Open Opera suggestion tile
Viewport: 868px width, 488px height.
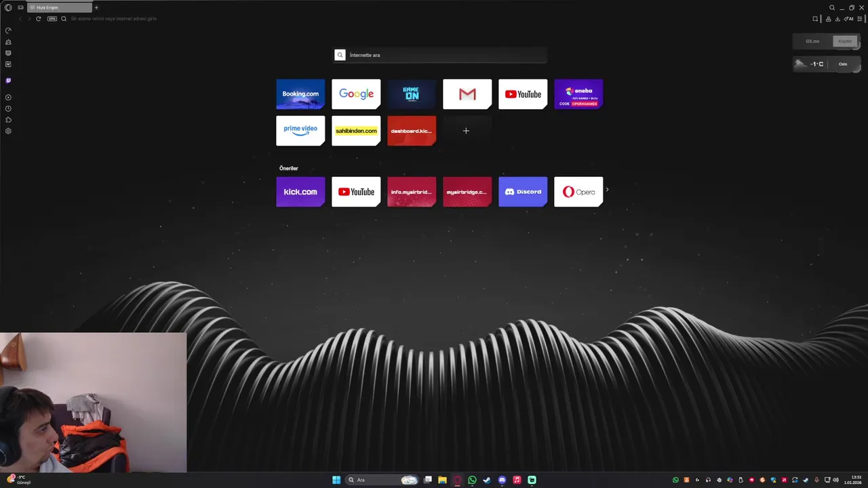point(578,192)
